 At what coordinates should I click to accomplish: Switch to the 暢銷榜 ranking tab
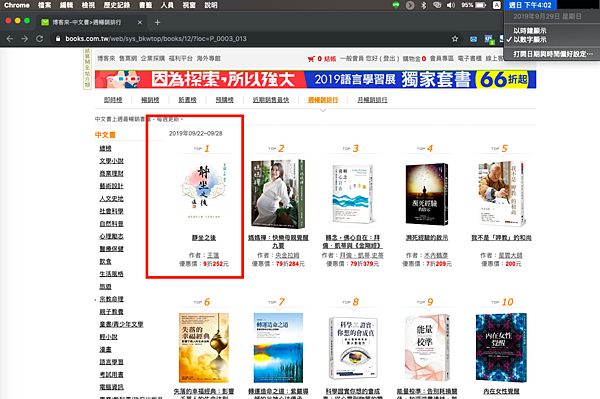[150, 100]
